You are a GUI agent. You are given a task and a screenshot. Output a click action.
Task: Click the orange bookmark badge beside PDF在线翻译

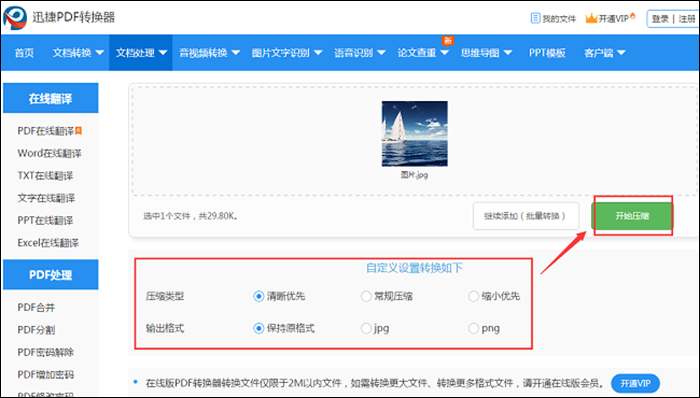(x=79, y=131)
